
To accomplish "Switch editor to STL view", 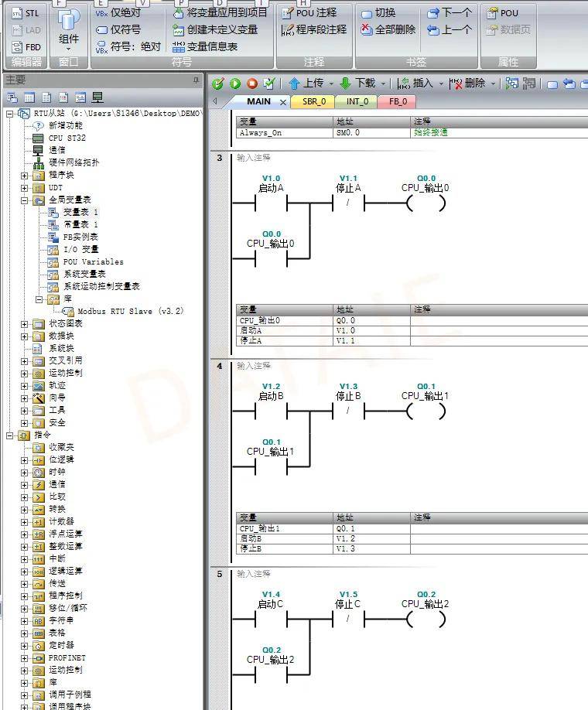I will 26,13.
